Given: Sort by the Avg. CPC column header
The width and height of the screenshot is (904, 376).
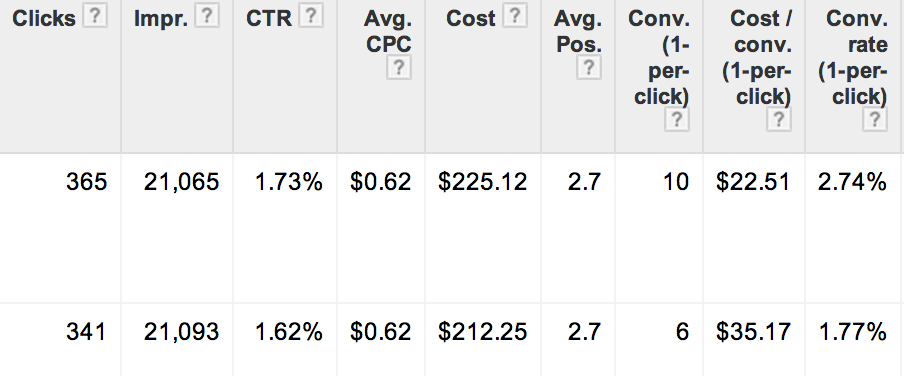Looking at the screenshot, I should [x=389, y=31].
